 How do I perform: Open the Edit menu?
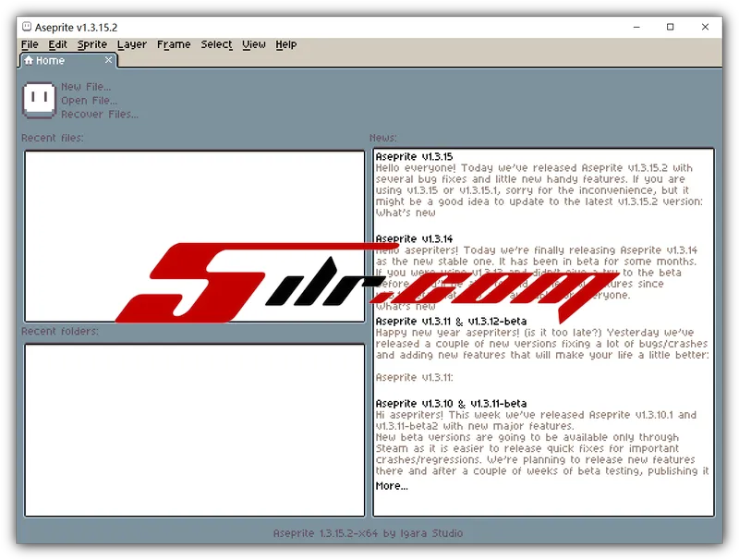pos(57,44)
